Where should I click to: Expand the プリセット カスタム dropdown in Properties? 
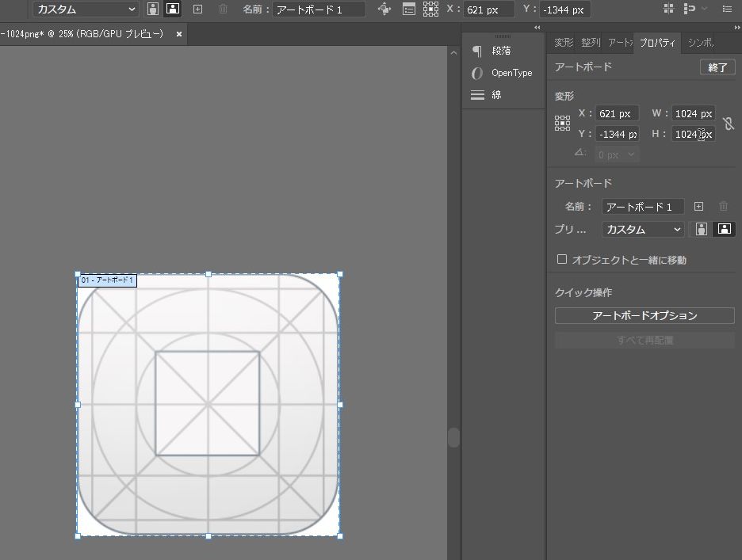pos(643,229)
